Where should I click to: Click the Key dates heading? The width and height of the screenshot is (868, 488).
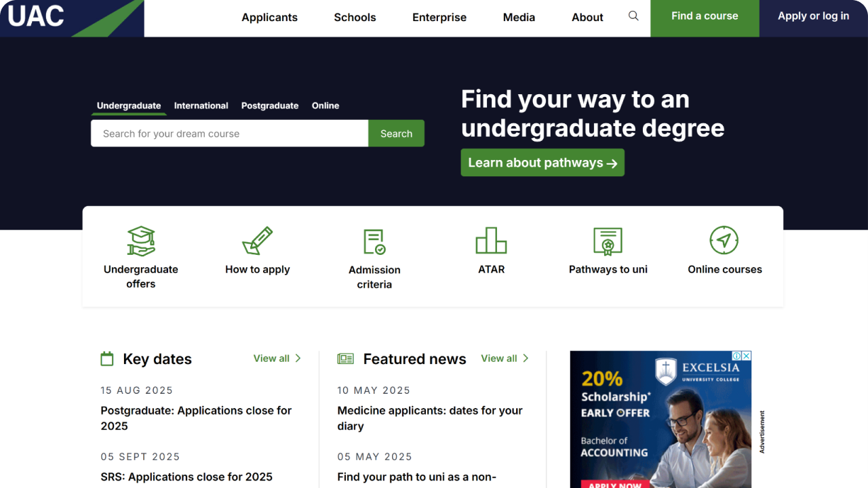pos(157,359)
